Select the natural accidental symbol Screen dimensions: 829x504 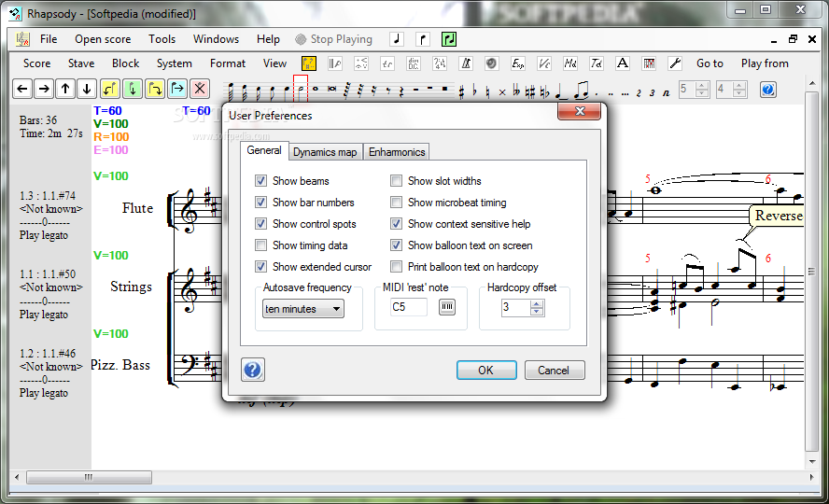(x=487, y=91)
